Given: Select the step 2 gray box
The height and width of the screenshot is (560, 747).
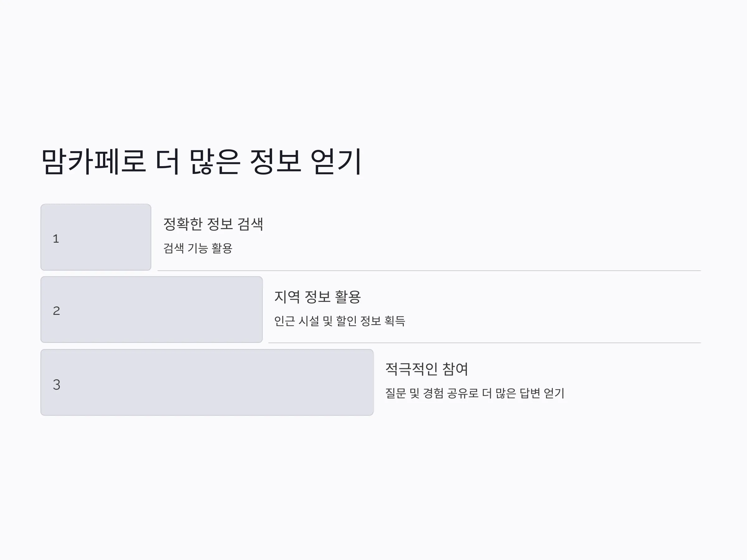Looking at the screenshot, I should pyautogui.click(x=152, y=310).
